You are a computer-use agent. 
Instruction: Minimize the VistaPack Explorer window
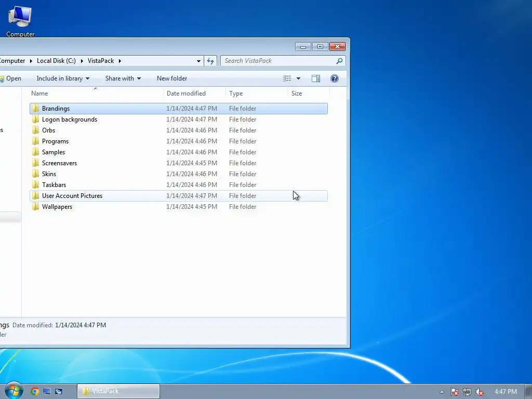(x=303, y=46)
